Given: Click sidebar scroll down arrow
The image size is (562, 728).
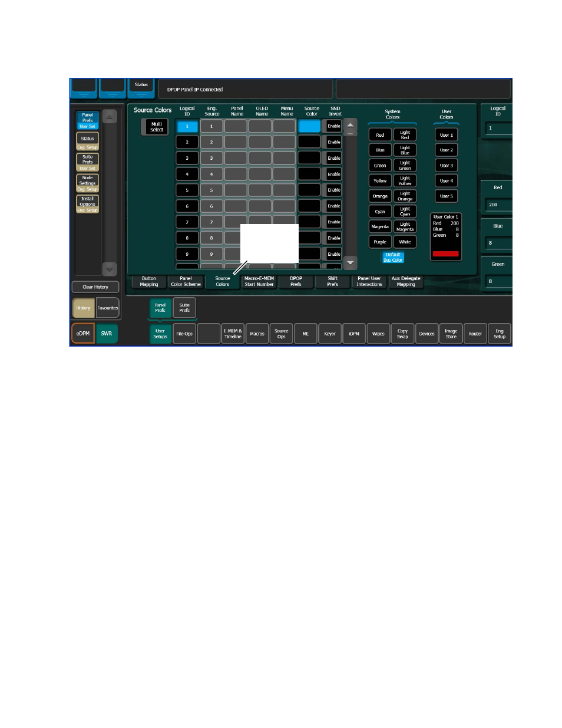Looking at the screenshot, I should 110,269.
